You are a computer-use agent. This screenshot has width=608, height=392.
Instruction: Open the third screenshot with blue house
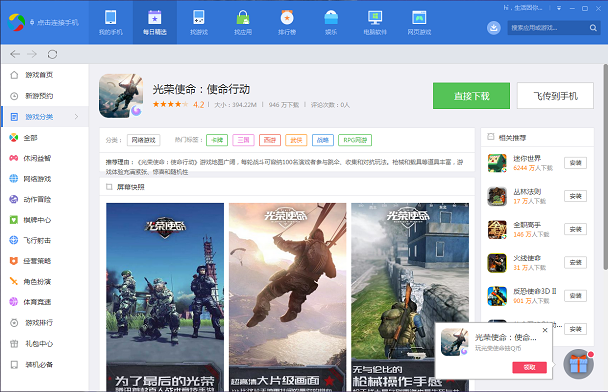pos(410,297)
